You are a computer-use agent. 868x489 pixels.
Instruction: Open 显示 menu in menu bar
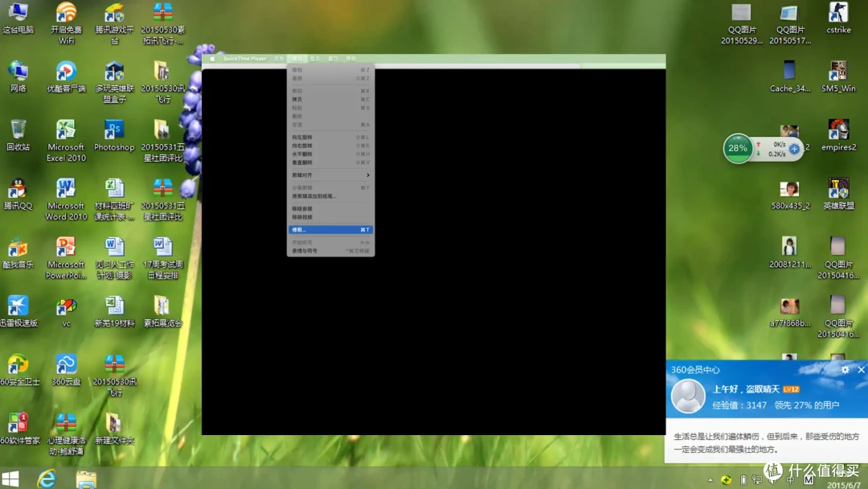tap(315, 59)
